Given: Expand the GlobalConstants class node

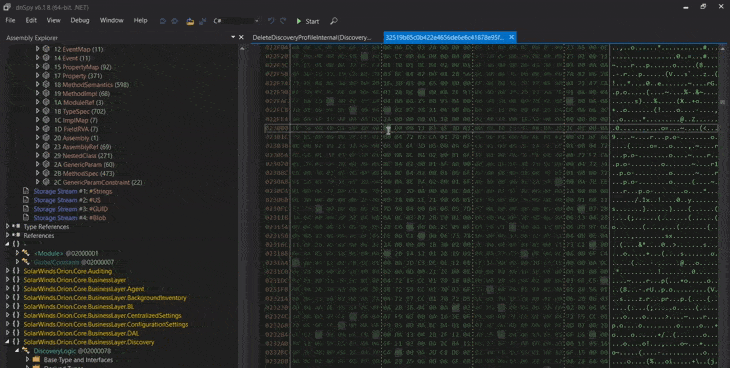Looking at the screenshot, I should tap(18, 262).
